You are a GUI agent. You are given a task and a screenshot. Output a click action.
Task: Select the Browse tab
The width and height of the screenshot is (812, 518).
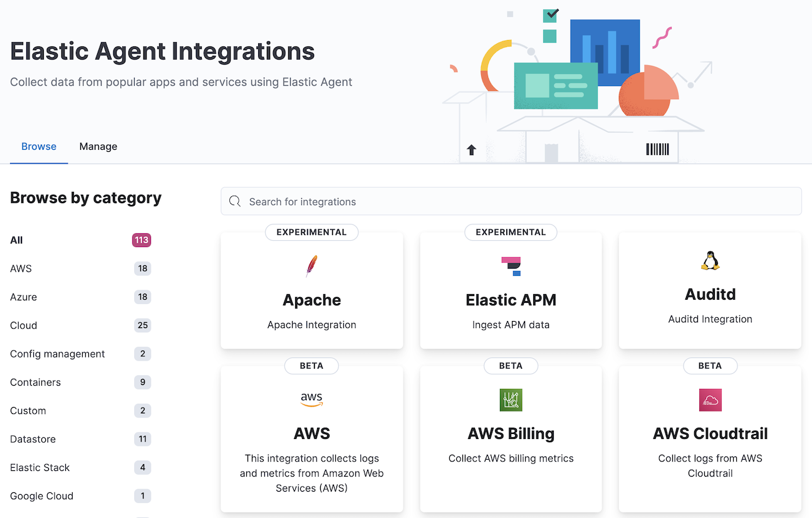(x=38, y=146)
